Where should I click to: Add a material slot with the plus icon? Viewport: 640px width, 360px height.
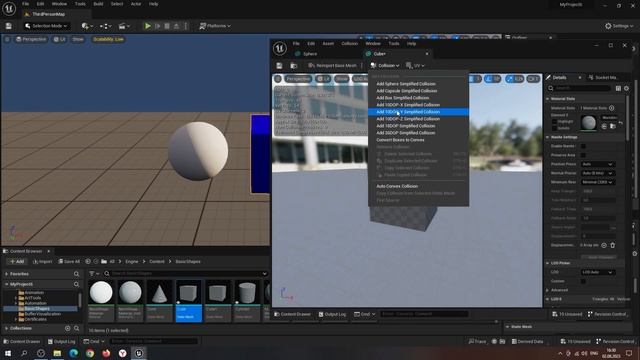point(612,108)
